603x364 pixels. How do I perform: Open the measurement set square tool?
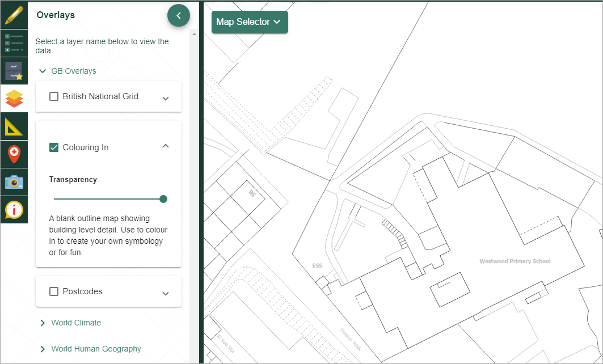tap(14, 126)
